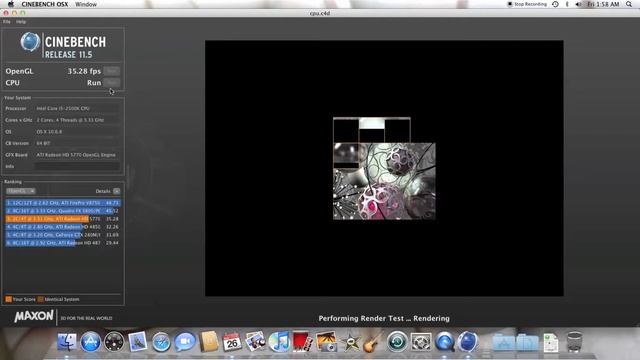The height and width of the screenshot is (360, 640).
Task: Open the Applications folder stack in Dock
Action: [503, 342]
